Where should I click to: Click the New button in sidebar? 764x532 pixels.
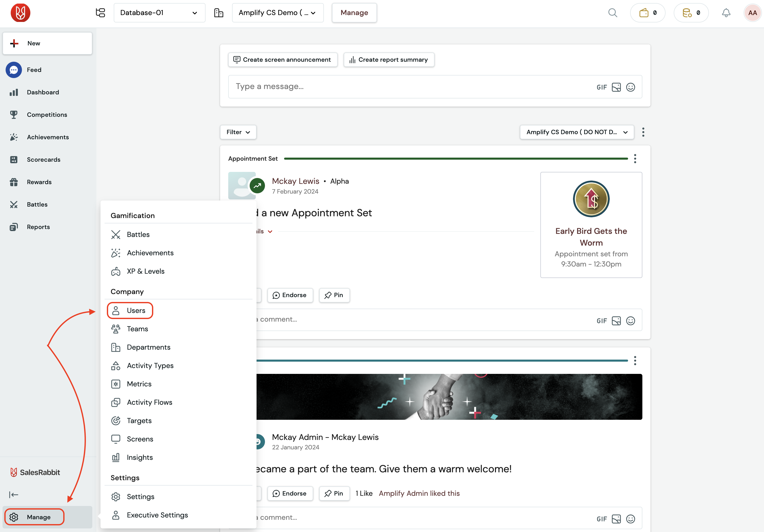(47, 43)
